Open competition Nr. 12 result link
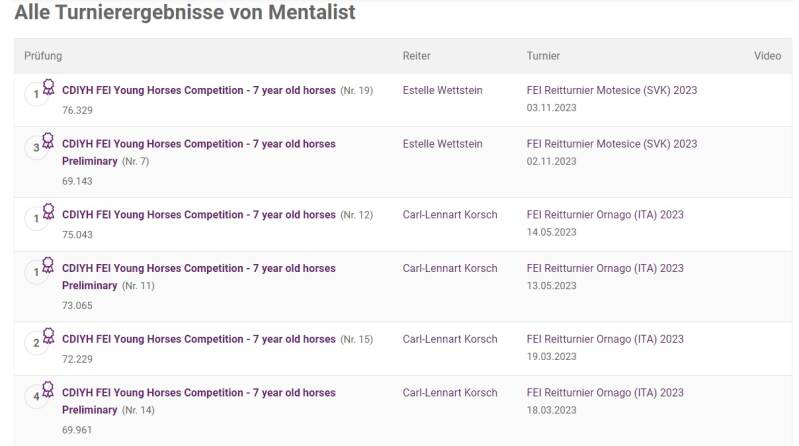 199,215
